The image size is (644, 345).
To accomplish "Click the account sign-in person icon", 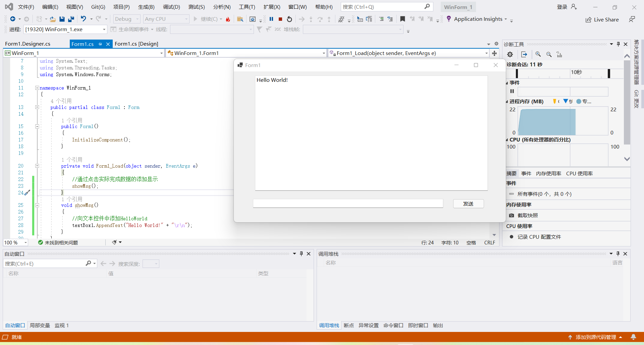I will [x=574, y=7].
